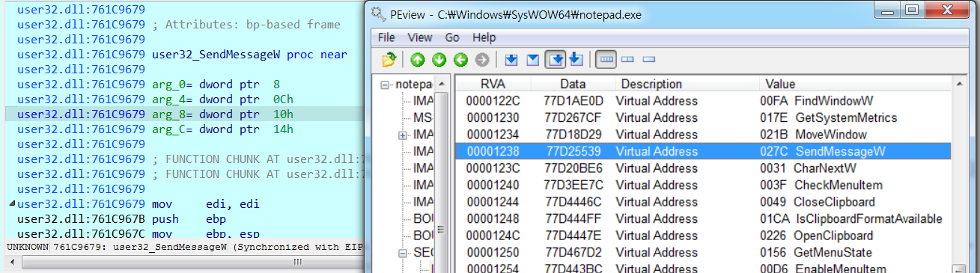The width and height of the screenshot is (980, 273).
Task: Select the SEC tree item
Action: pyautogui.click(x=423, y=254)
